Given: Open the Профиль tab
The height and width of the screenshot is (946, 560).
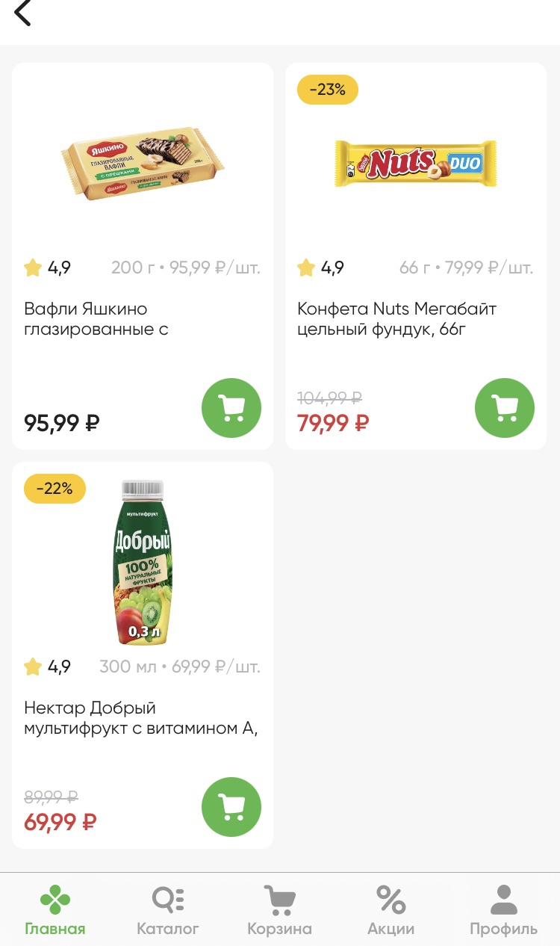Looking at the screenshot, I should [503, 910].
